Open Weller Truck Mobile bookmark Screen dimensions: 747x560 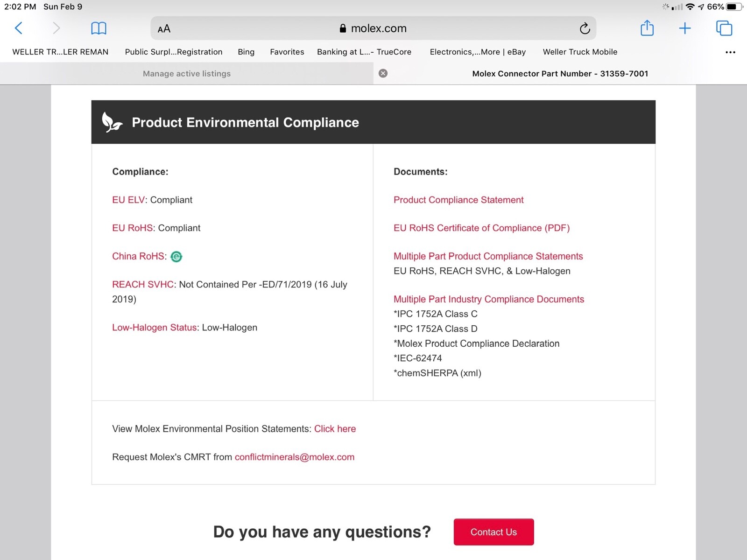(580, 52)
